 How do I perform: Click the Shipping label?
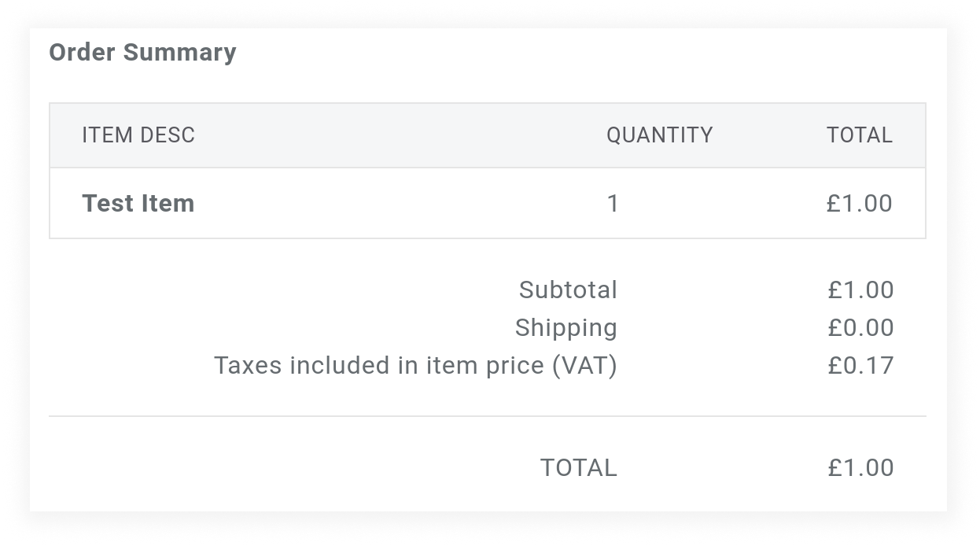(x=566, y=328)
